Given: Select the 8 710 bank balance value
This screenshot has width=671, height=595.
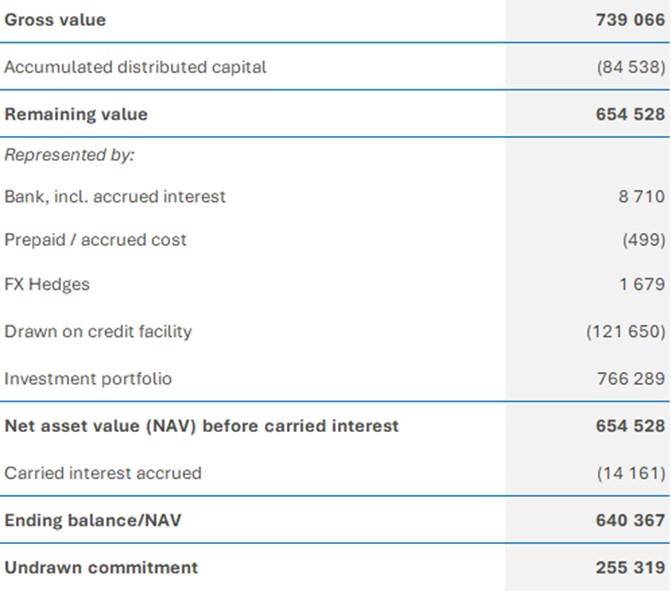Looking at the screenshot, I should (x=641, y=197).
